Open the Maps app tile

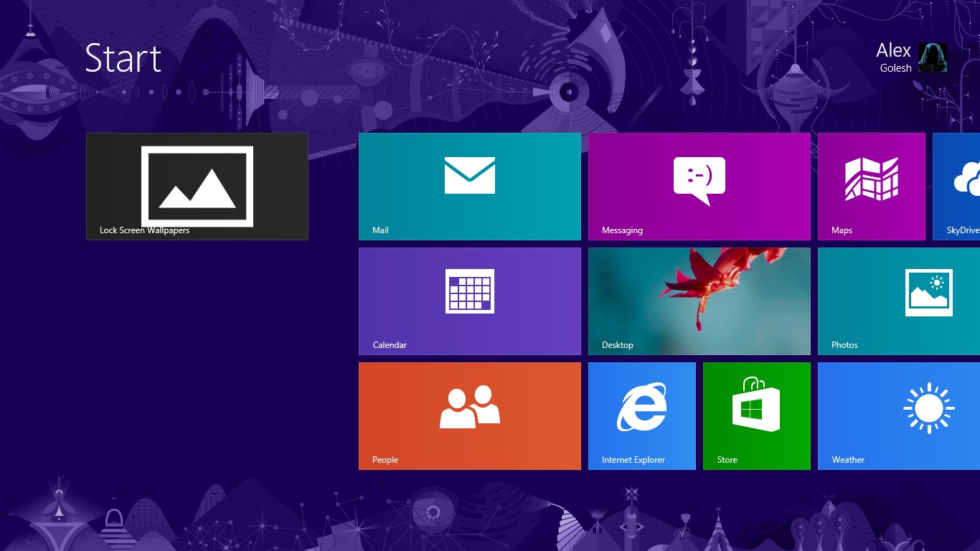tap(871, 179)
